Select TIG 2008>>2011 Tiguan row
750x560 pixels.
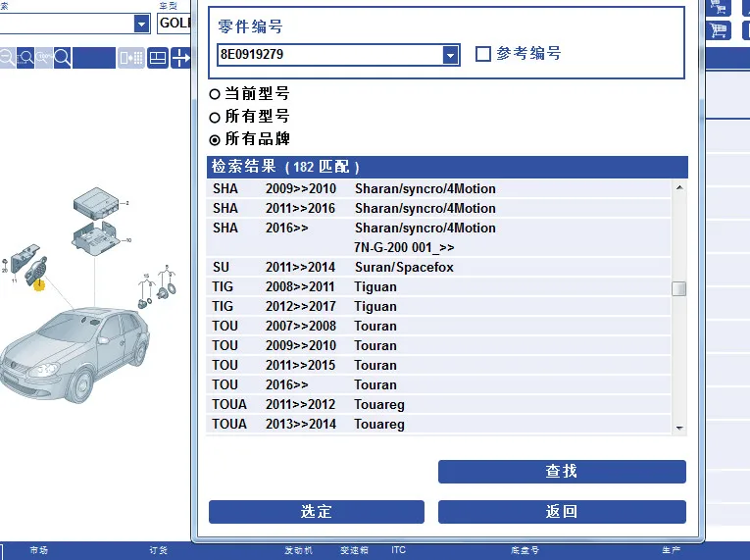438,286
